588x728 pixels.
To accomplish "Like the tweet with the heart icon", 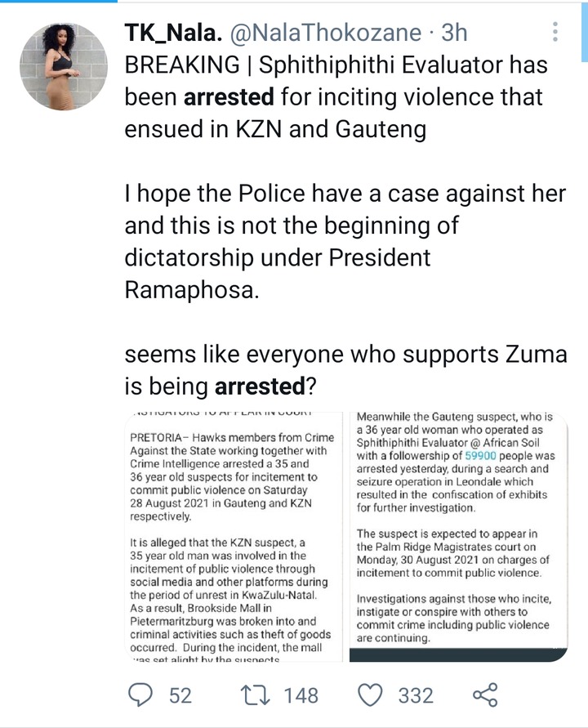I will point(371,695).
